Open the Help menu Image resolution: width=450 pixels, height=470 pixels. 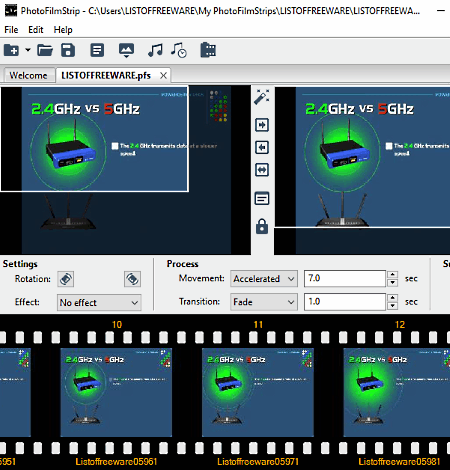(x=63, y=30)
